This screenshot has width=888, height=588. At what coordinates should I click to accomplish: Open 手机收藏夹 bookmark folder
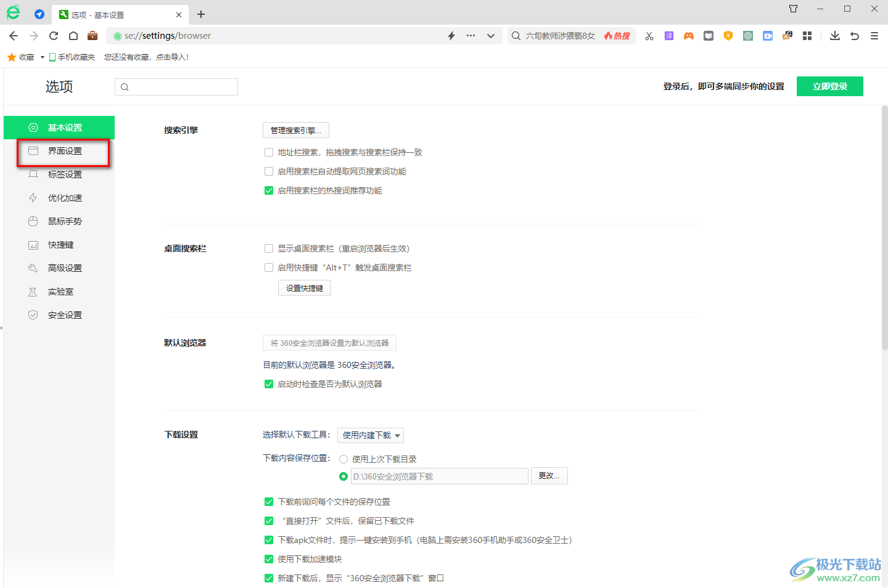72,57
